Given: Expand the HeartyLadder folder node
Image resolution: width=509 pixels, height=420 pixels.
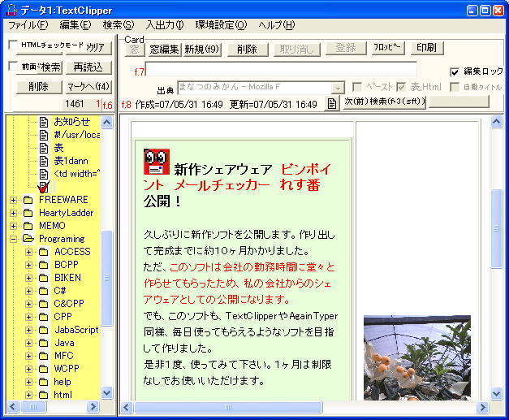Looking at the screenshot, I should click(13, 213).
